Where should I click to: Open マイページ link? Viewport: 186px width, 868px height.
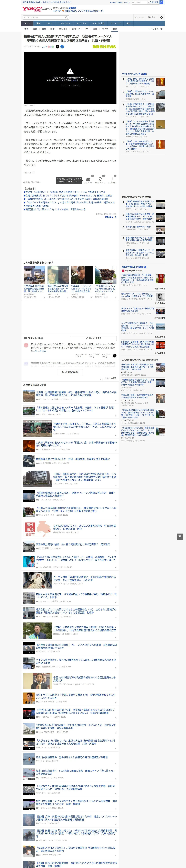point(139,18)
